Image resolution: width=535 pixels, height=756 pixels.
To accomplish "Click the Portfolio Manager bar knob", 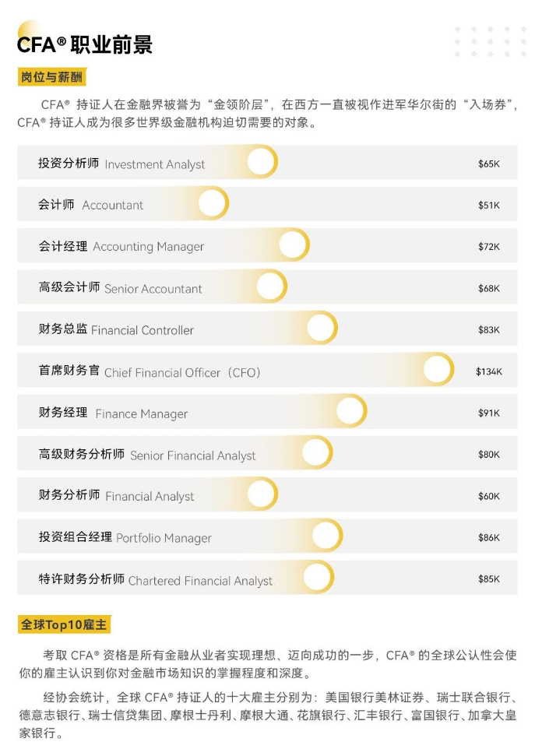I will 326,536.
